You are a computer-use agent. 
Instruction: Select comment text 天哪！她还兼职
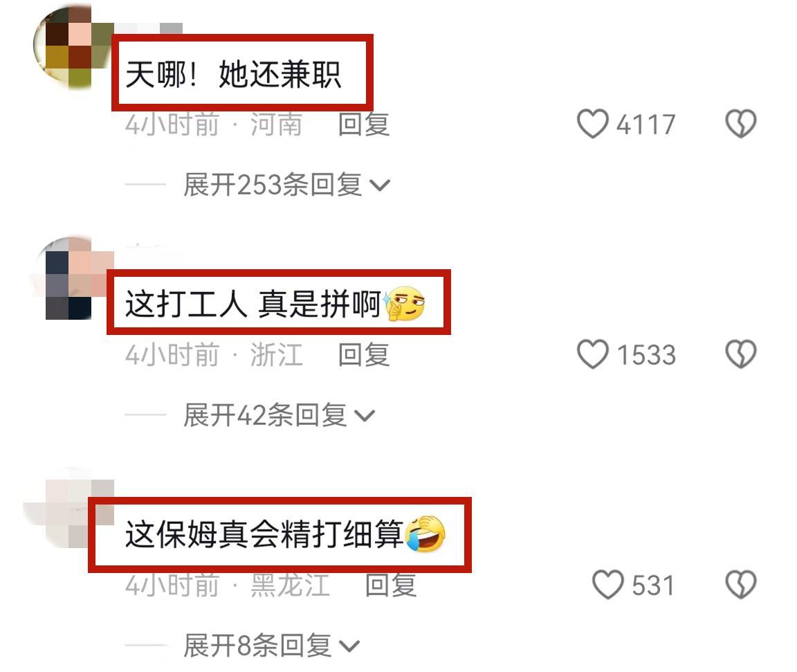tap(232, 74)
